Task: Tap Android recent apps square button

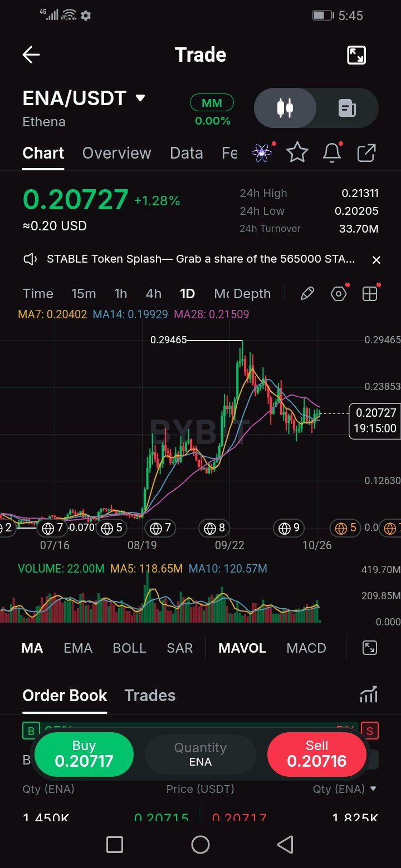Action: point(115,845)
